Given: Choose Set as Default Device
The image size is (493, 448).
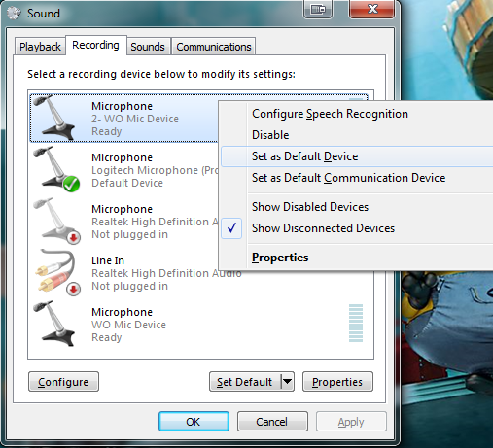Looking at the screenshot, I should point(357,156).
